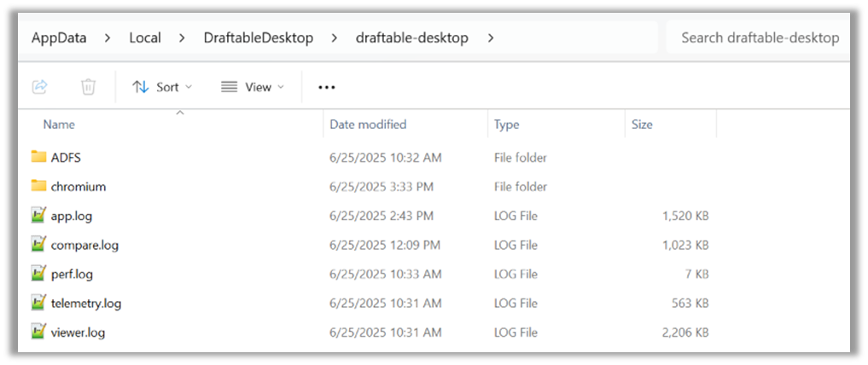The height and width of the screenshot is (365, 868).
Task: Click the perf.log file name
Action: click(x=72, y=275)
